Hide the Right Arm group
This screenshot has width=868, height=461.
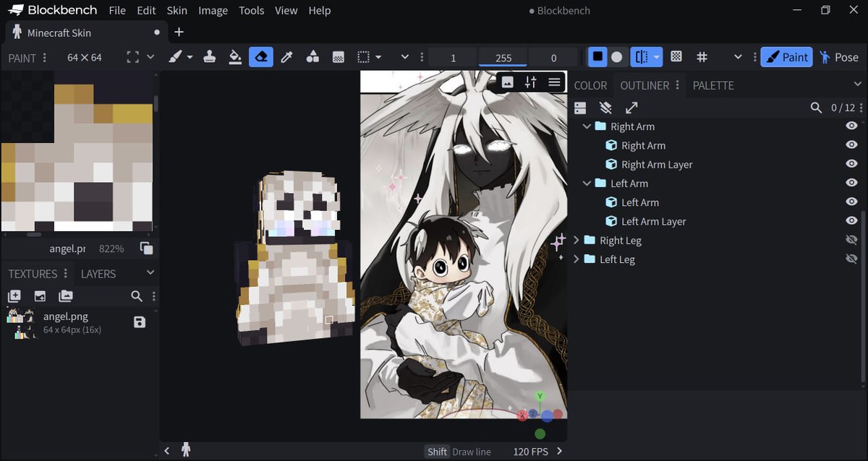851,126
